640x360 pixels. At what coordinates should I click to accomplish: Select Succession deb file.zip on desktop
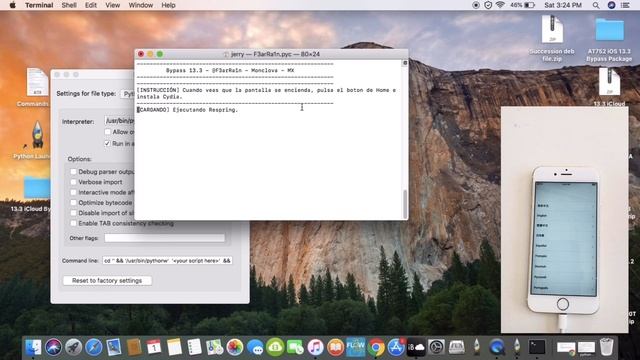552,38
